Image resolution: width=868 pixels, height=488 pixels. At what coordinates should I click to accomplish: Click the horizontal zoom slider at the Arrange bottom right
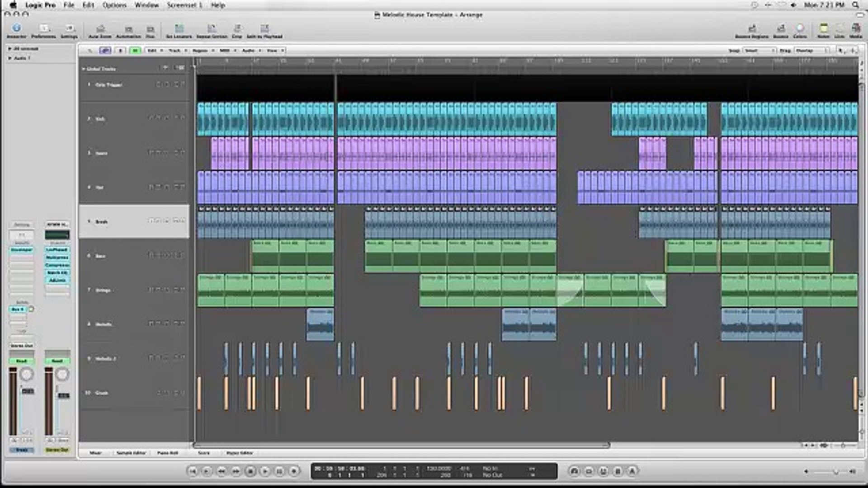pos(844,446)
